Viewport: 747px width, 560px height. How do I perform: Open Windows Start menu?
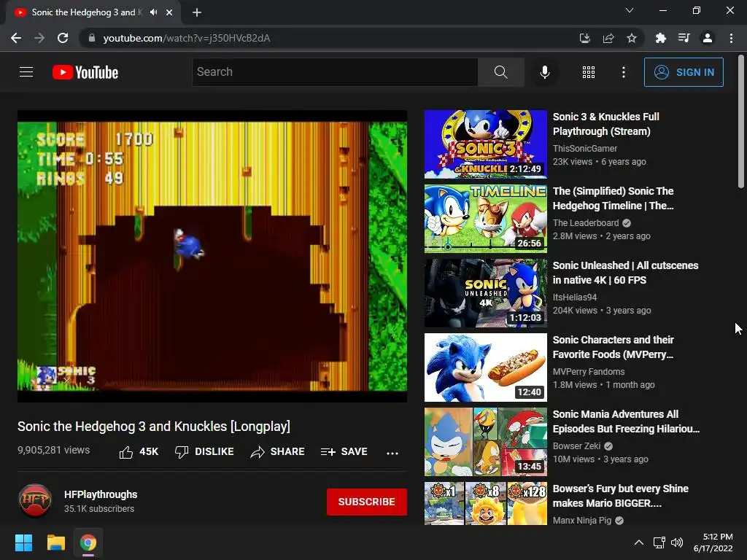tap(23, 542)
